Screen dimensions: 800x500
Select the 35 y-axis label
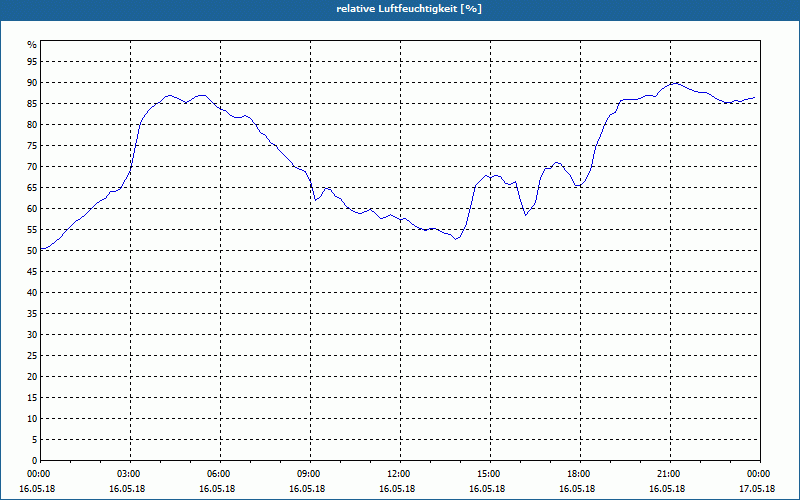point(32,314)
